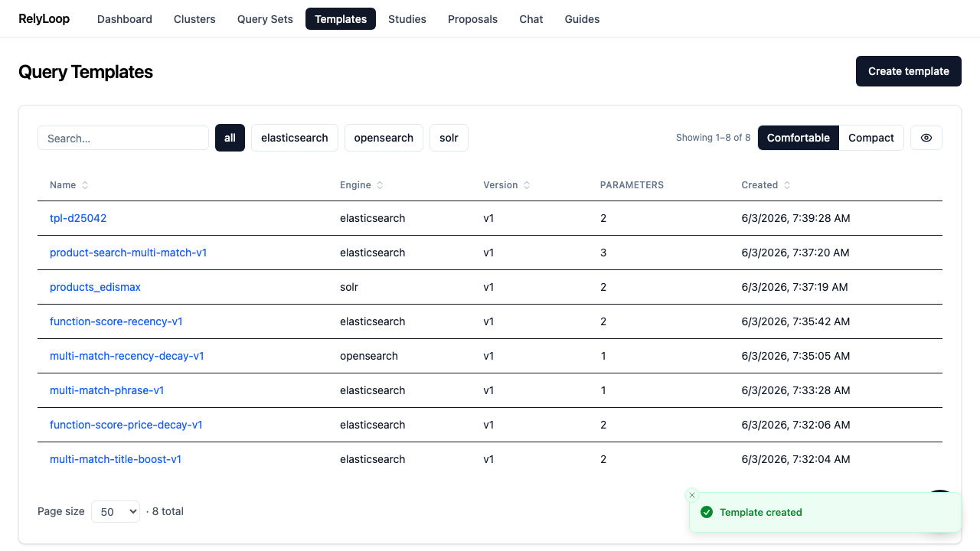Filter templates by solr
980x551 pixels.
pyautogui.click(x=449, y=138)
